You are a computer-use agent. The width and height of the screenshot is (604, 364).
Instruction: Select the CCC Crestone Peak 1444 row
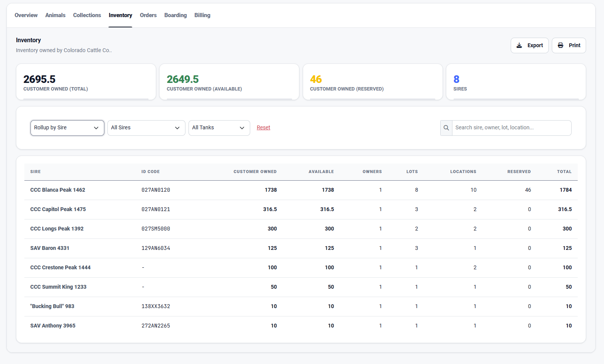[301, 267]
